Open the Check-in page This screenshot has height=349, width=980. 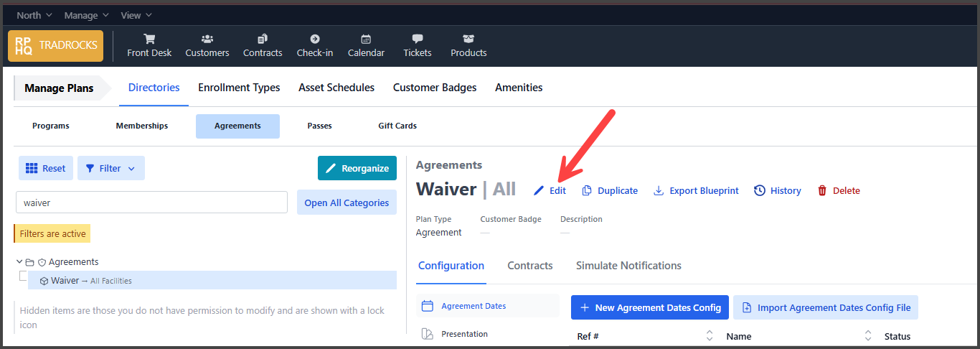coord(315,46)
